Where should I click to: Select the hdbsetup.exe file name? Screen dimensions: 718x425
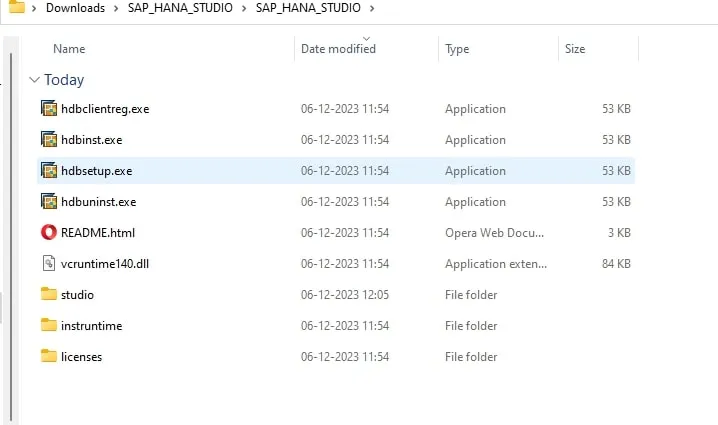pos(97,171)
